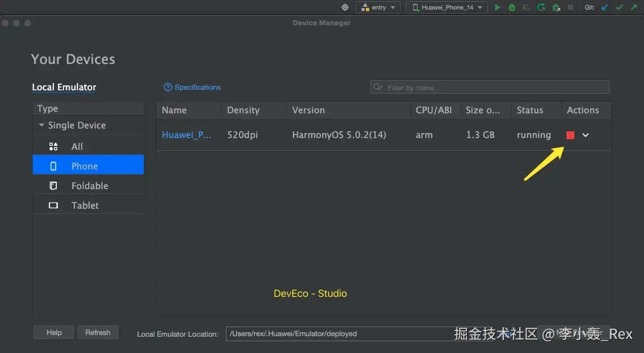The width and height of the screenshot is (644, 353).
Task: Collapse the Single Device tree group
Action: 42,125
